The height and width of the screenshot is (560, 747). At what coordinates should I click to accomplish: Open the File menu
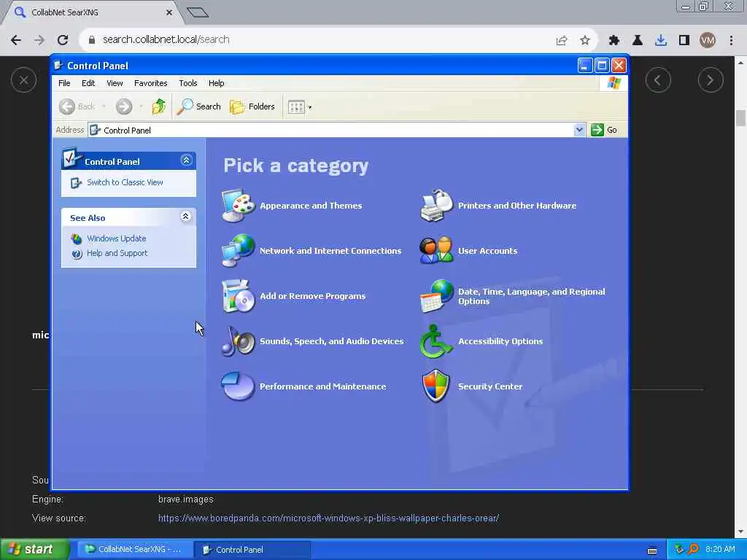64,83
